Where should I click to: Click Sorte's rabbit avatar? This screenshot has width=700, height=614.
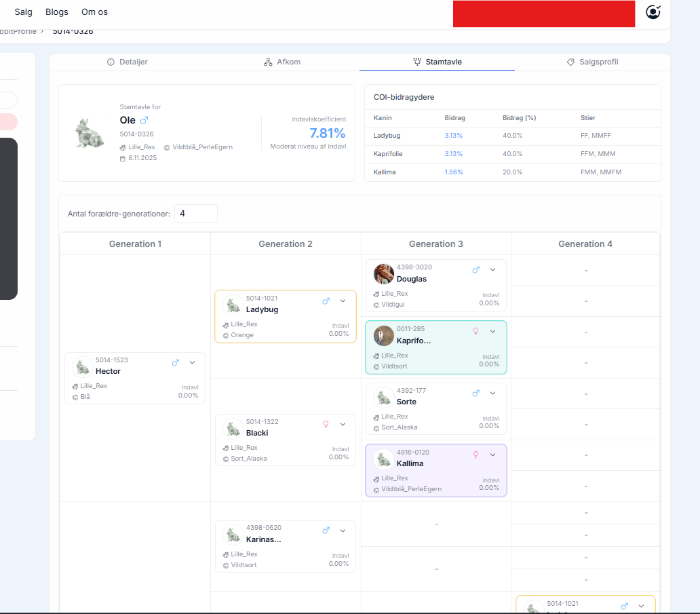(x=383, y=398)
